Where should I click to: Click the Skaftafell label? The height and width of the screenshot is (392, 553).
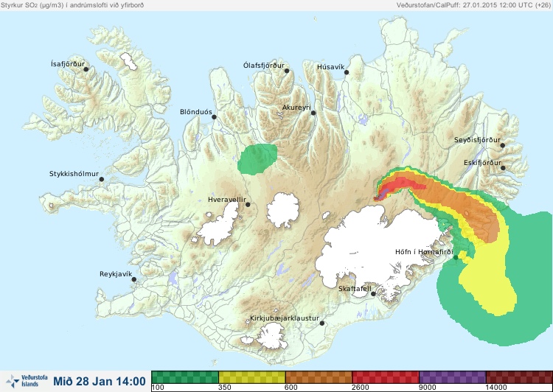coord(355,289)
